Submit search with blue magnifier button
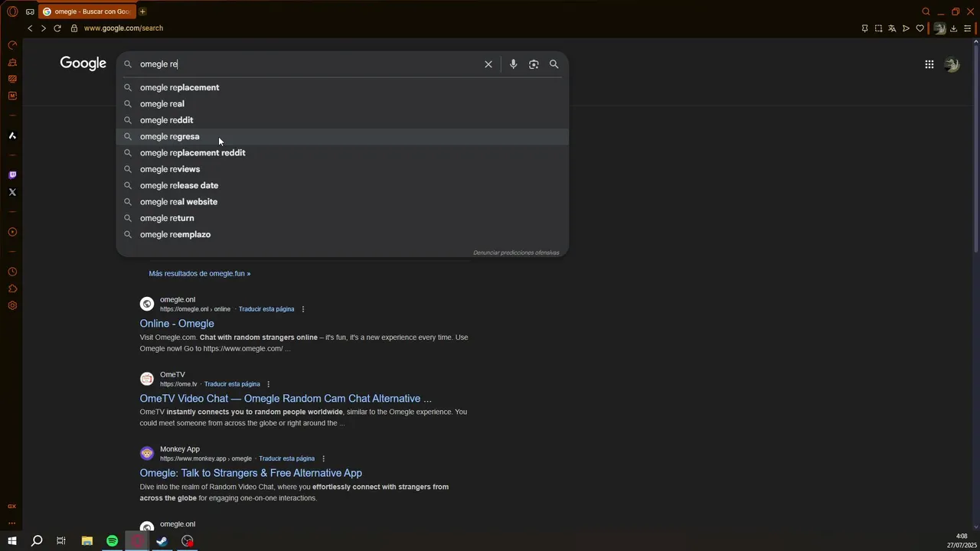The image size is (980, 551). coord(554,64)
